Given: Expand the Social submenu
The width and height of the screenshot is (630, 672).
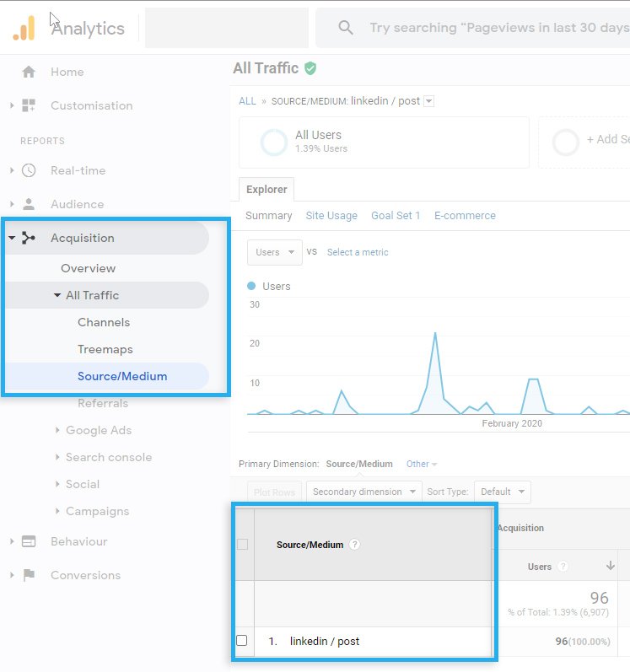Looking at the screenshot, I should pos(57,484).
